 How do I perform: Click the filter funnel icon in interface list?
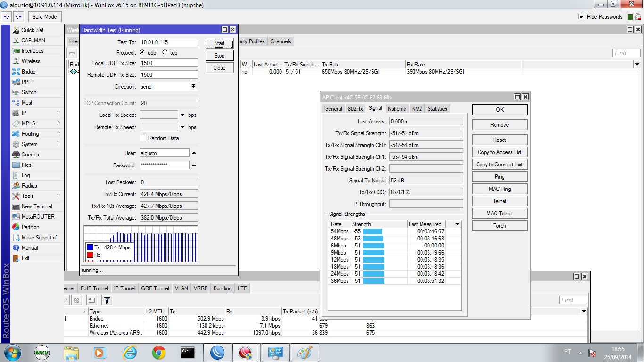(107, 300)
